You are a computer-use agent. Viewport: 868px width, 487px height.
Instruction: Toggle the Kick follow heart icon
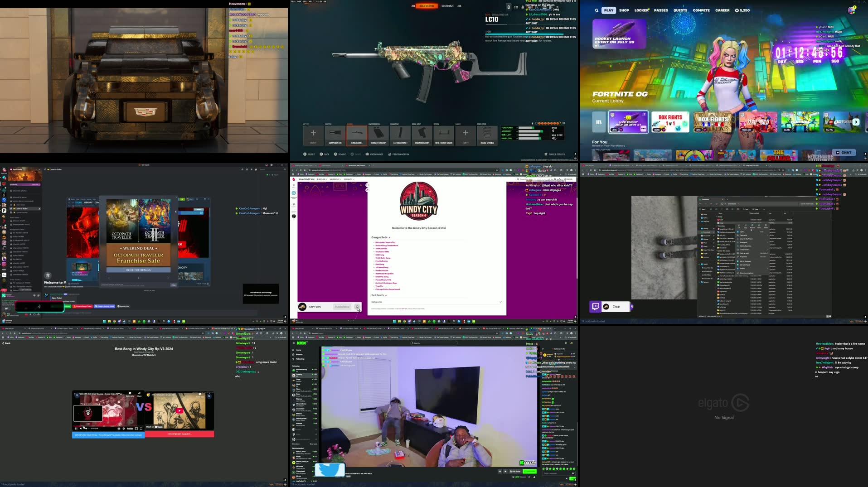point(505,472)
